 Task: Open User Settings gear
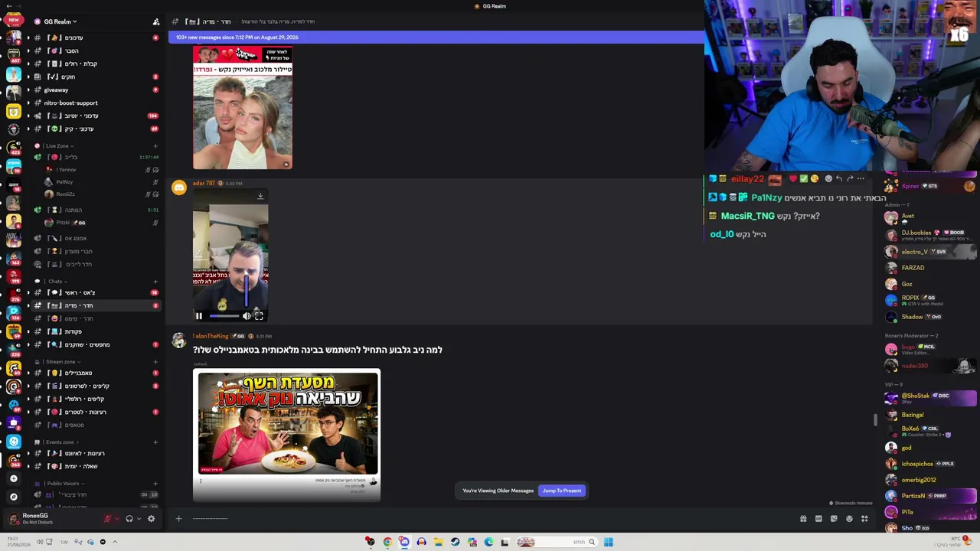pos(151,519)
